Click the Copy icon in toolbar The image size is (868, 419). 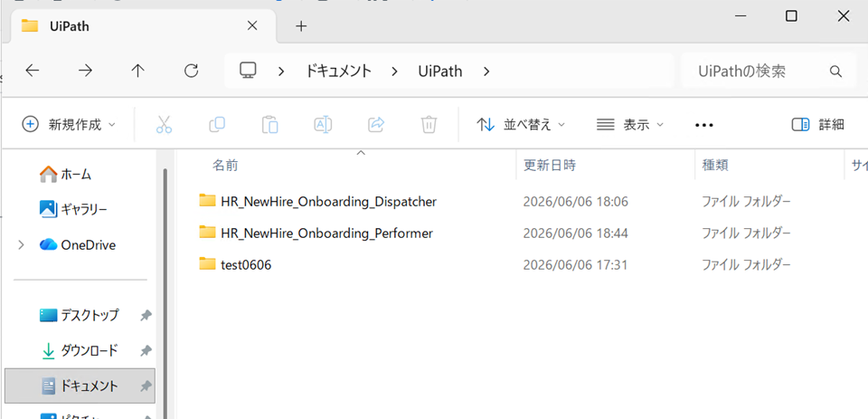click(216, 125)
